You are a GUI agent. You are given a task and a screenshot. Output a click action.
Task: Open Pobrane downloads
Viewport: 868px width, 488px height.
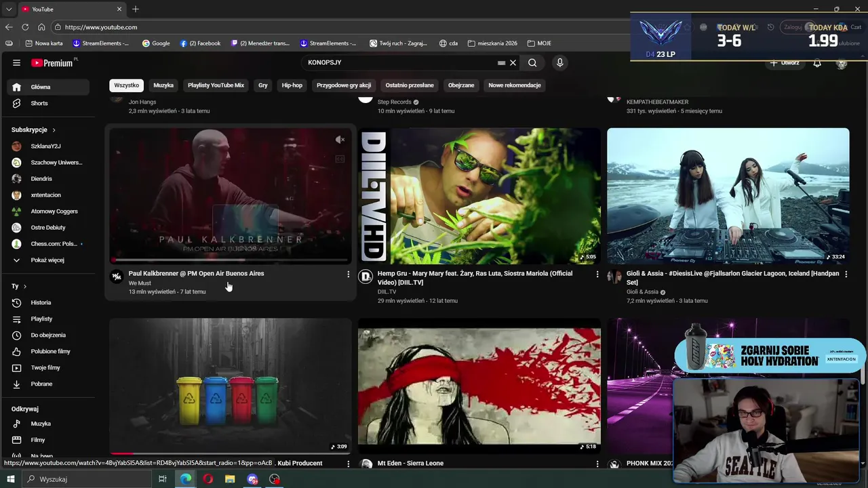click(x=48, y=384)
